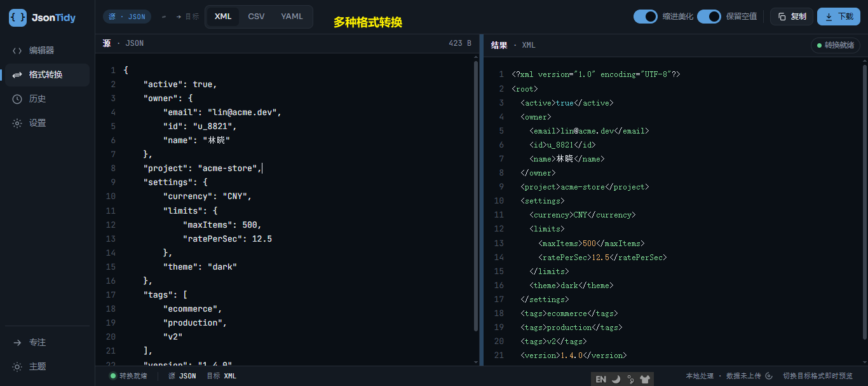The image size is (868, 386).
Task: Click result line number 10
Action: [x=499, y=201]
